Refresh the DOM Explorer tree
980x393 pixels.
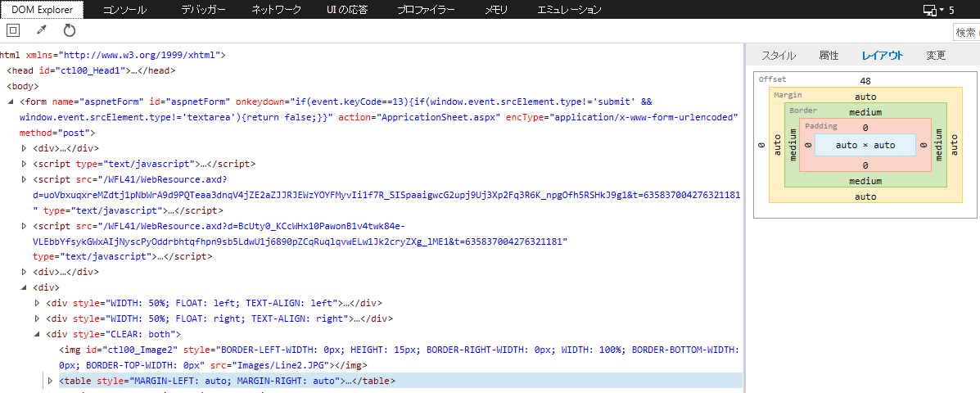70,30
